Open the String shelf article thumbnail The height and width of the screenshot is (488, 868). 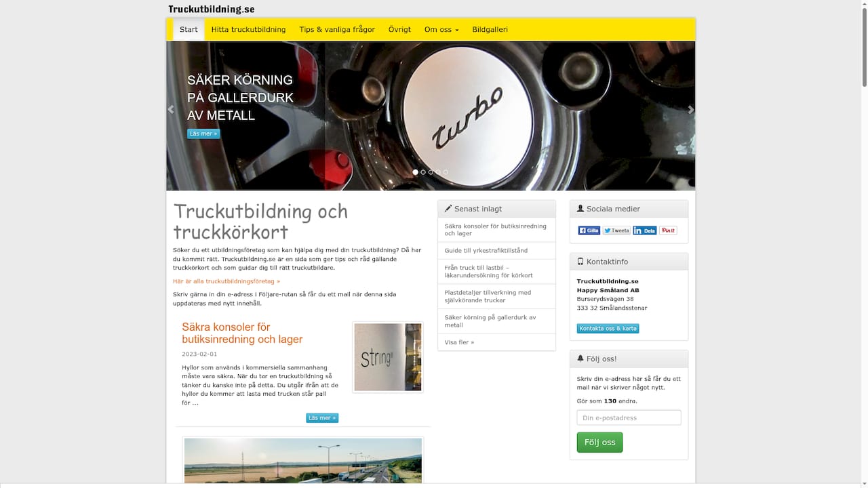(387, 357)
